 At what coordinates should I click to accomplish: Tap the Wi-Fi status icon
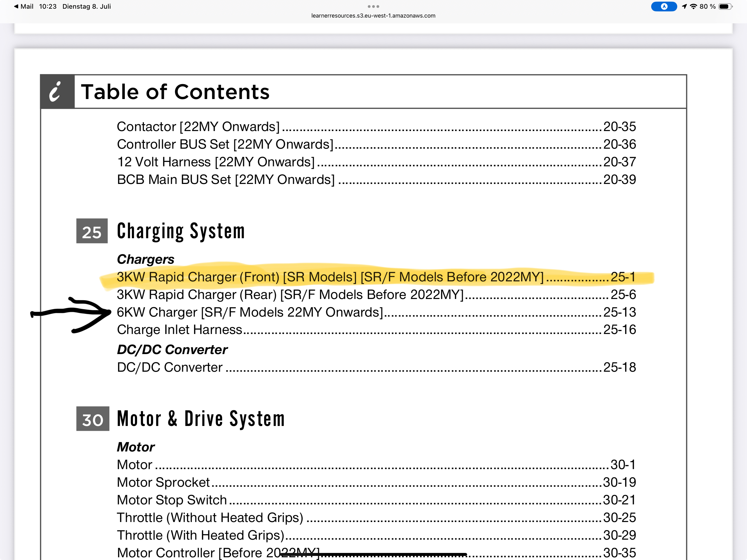tap(693, 7)
